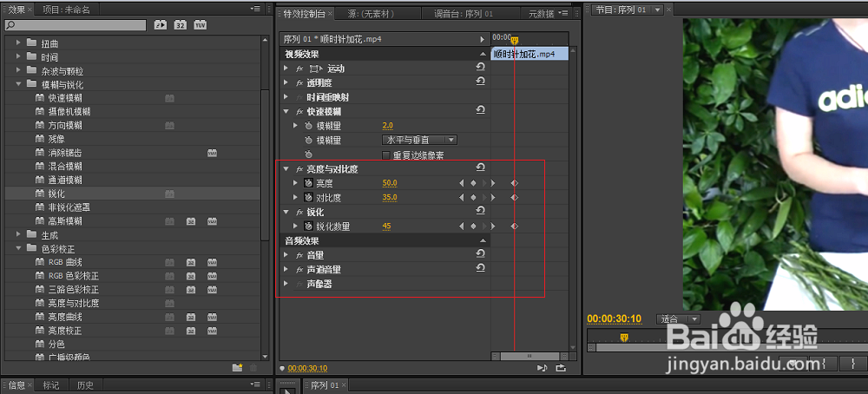Reset the 运动 effect
Image resolution: width=868 pixels, height=394 pixels.
[x=481, y=67]
